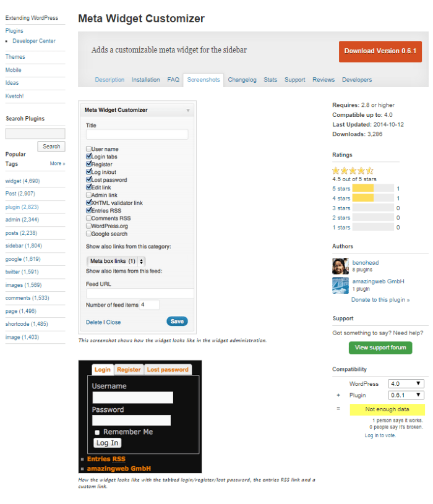Viewport: 433px width, 504px height.
Task: Click View support forum button
Action: coord(380,348)
